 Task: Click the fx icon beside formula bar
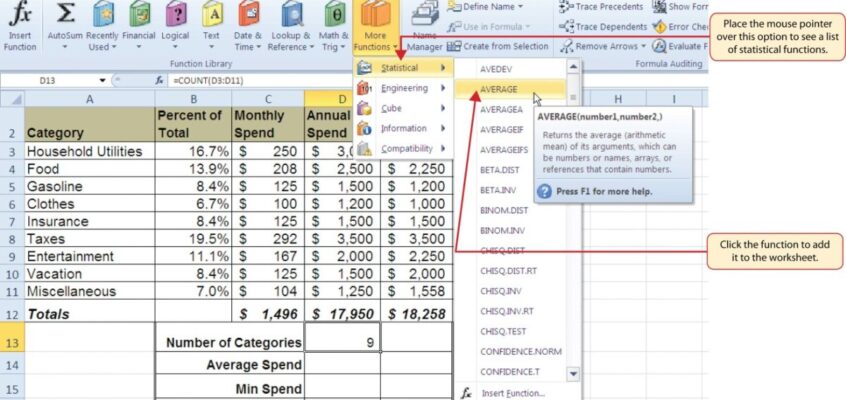(x=159, y=80)
